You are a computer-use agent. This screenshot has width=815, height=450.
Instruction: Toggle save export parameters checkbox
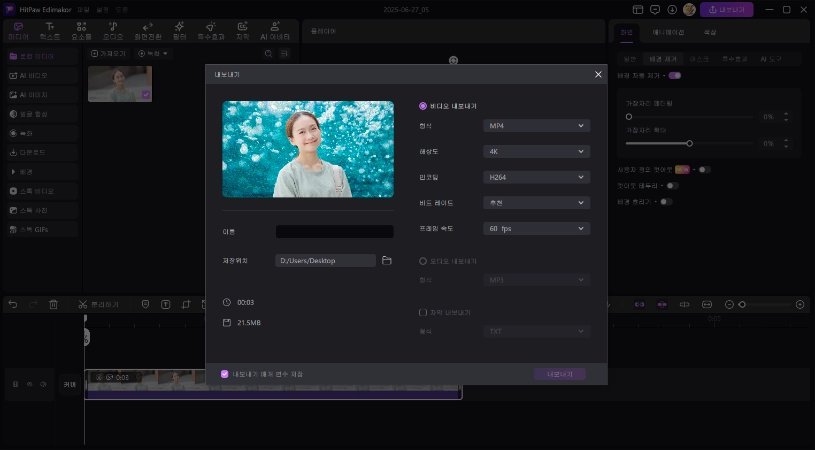(225, 374)
